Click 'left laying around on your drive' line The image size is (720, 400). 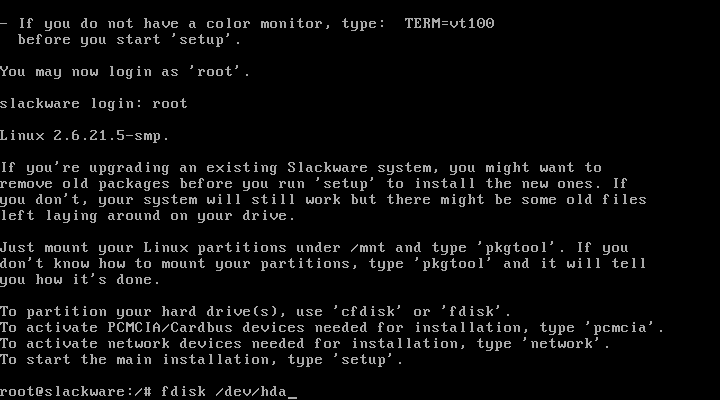tap(147, 216)
